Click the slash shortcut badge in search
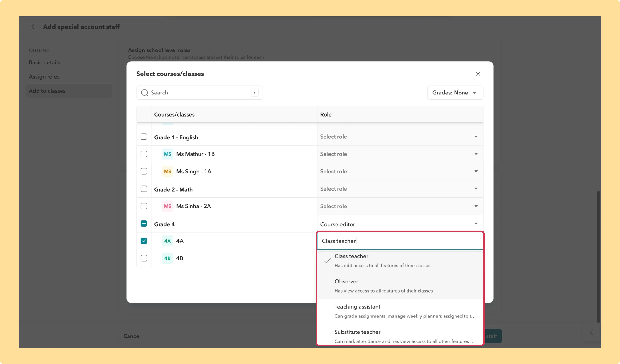This screenshot has height=364, width=620. click(x=254, y=93)
